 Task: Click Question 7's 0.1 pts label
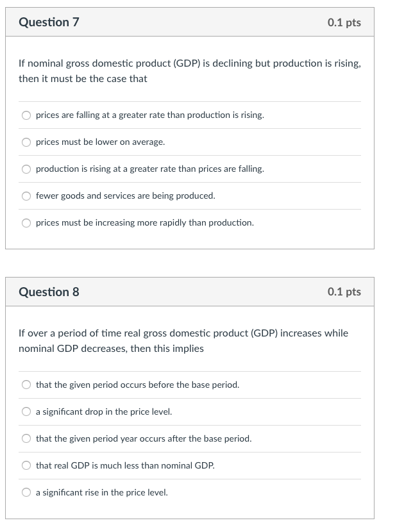click(x=344, y=22)
